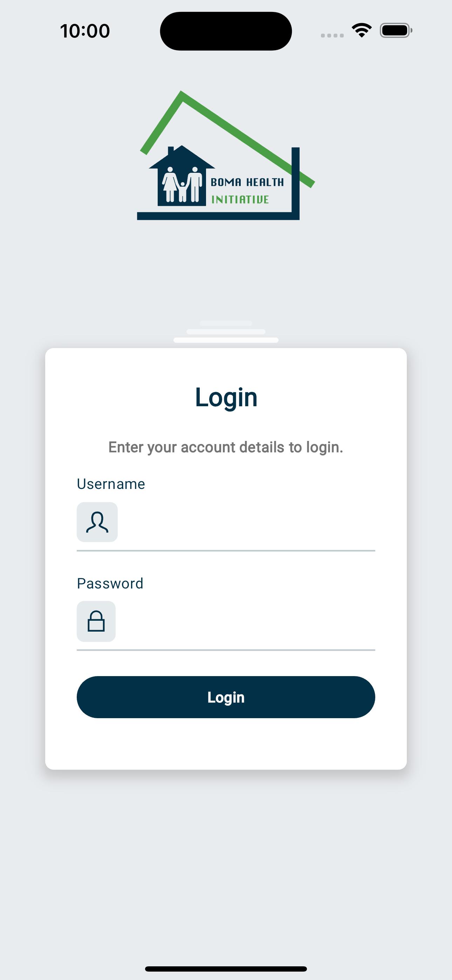
Task: Tap the home indicator bar at bottom
Action: click(x=226, y=968)
